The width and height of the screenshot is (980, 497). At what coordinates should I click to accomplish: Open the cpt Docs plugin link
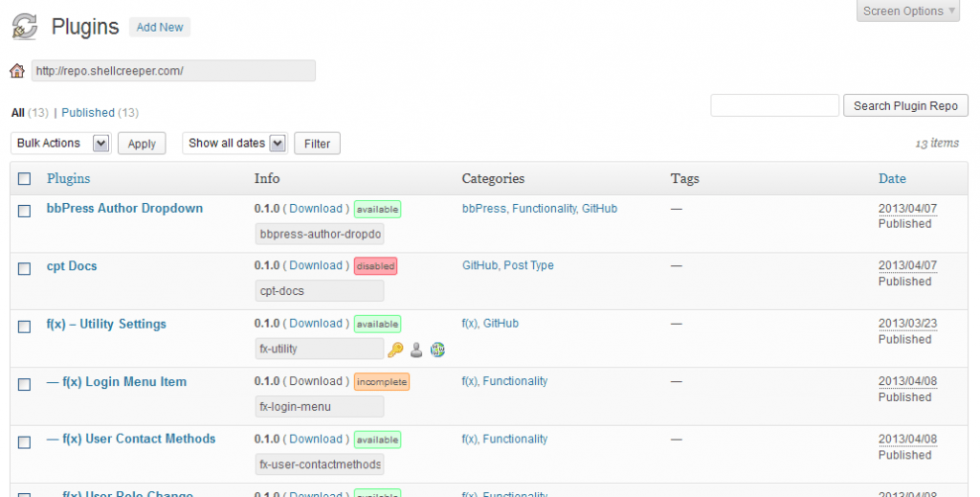72,266
